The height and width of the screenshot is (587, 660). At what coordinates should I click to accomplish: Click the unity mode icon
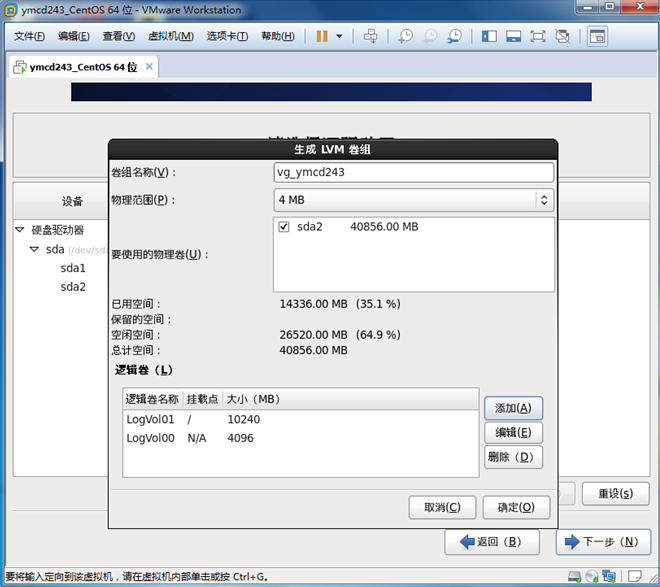[x=562, y=36]
